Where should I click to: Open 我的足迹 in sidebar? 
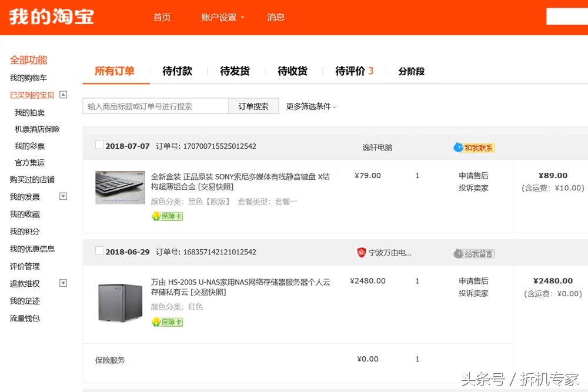(25, 300)
